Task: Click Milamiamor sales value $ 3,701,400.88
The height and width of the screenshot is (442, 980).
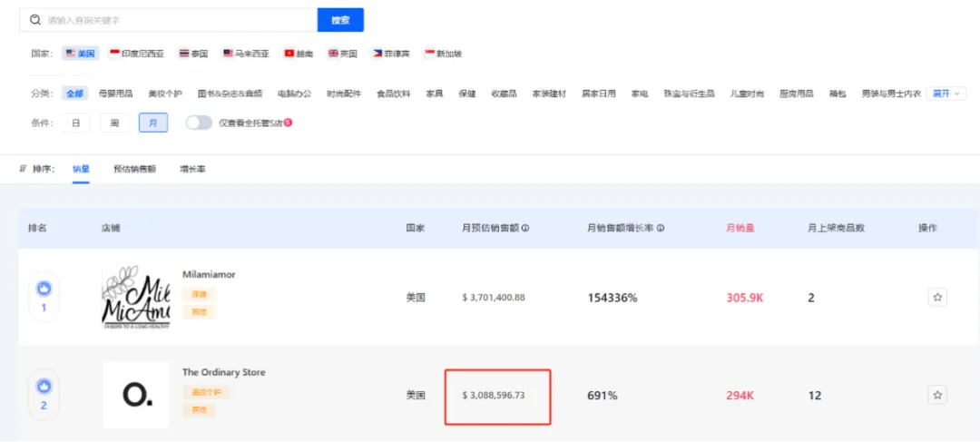Action: [494, 298]
